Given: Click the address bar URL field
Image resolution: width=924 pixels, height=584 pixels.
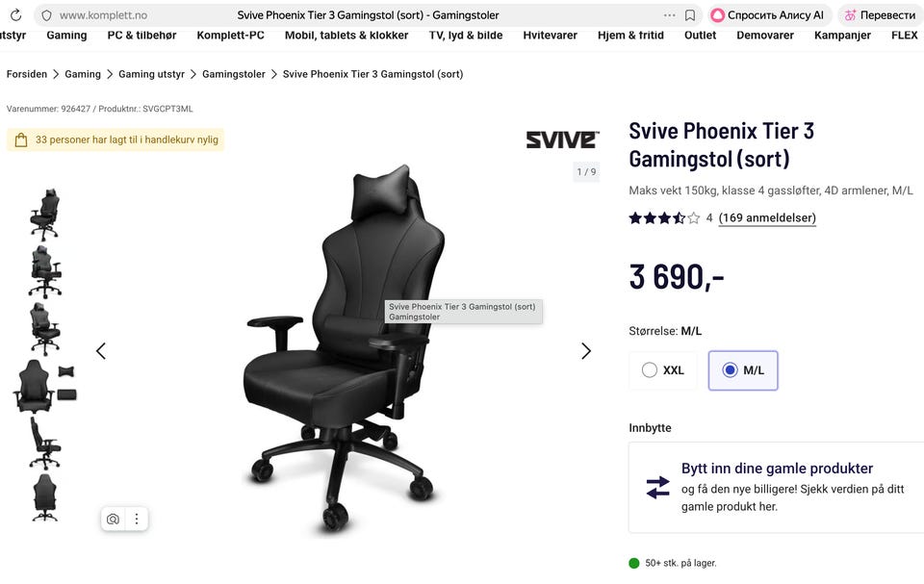Looking at the screenshot, I should point(353,15).
